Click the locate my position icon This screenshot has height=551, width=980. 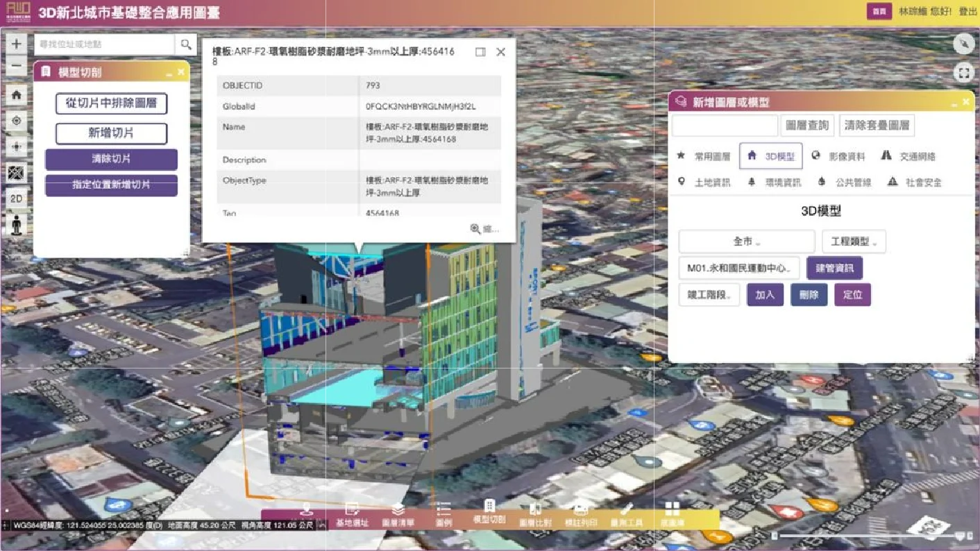[x=17, y=121]
